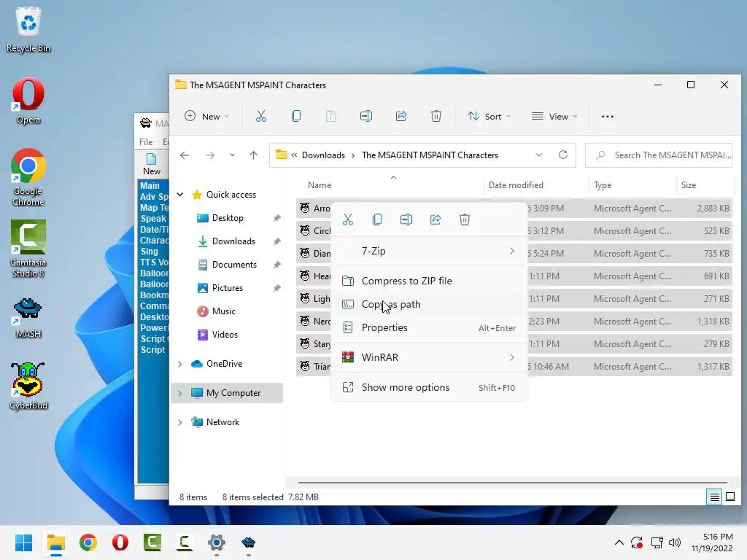Select Recycle Bin on desktop
This screenshot has width=747, height=560.
tap(28, 29)
